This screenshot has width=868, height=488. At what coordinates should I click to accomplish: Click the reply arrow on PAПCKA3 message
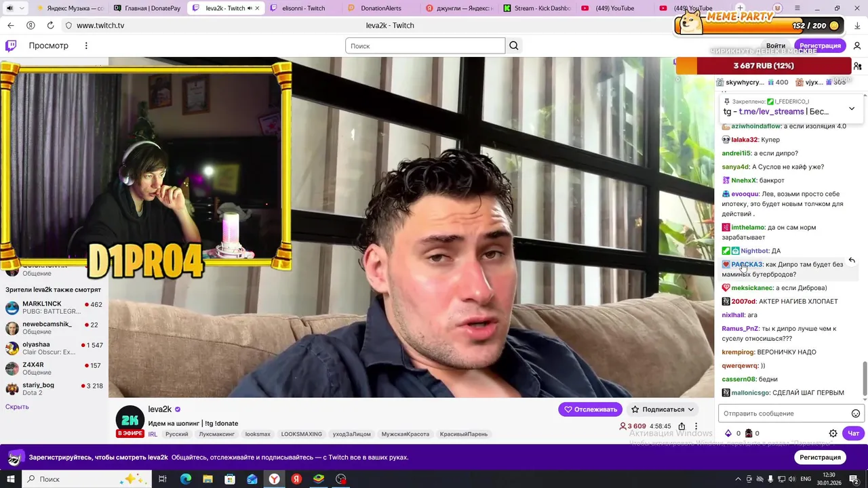click(852, 260)
